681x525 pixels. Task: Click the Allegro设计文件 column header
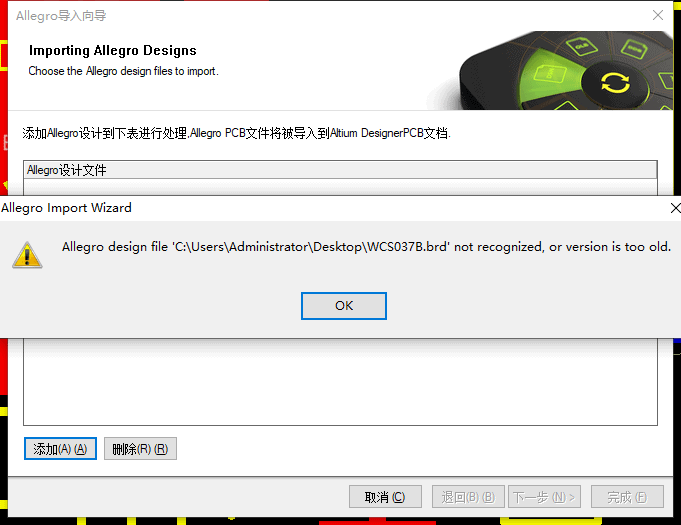click(x=340, y=170)
